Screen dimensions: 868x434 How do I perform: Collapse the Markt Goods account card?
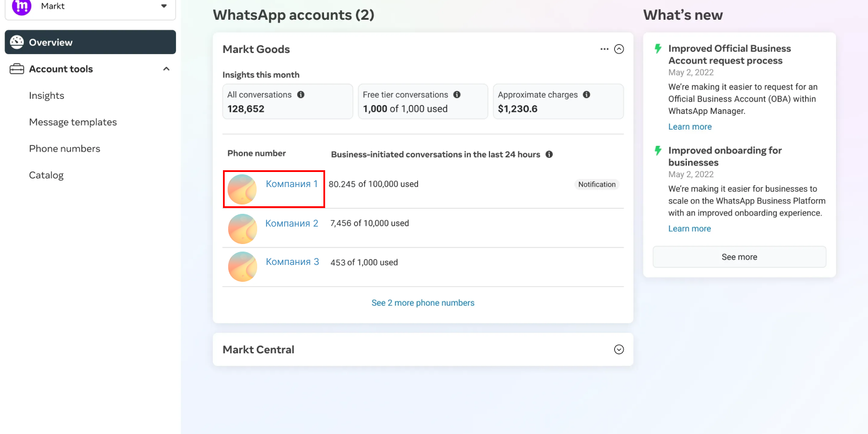[x=619, y=49]
